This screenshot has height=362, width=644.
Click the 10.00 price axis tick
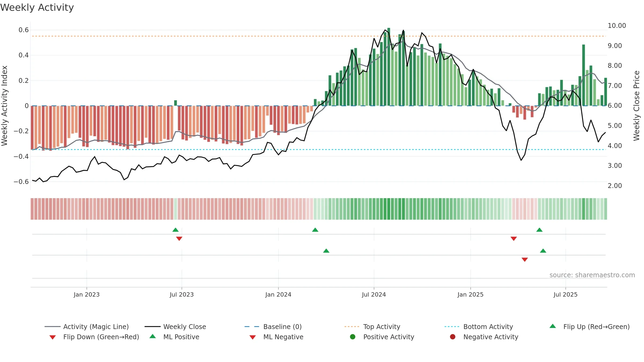pos(617,26)
